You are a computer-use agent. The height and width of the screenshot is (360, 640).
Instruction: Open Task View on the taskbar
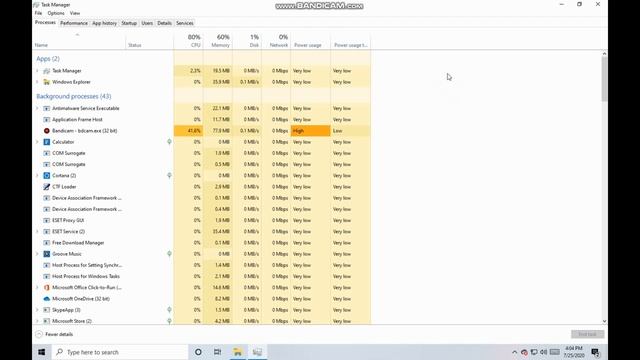pos(218,352)
